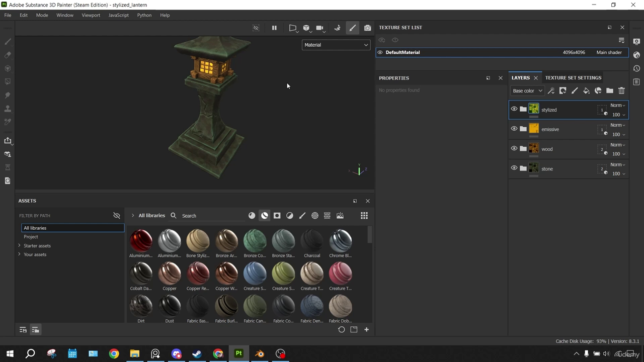Select the Clone stamp tool
The width and height of the screenshot is (644, 362).
(8, 108)
